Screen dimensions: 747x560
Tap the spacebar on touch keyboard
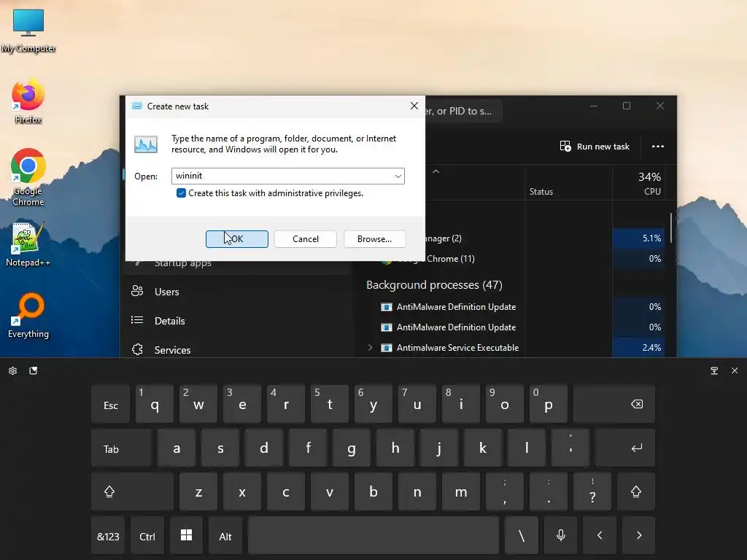coord(373,535)
